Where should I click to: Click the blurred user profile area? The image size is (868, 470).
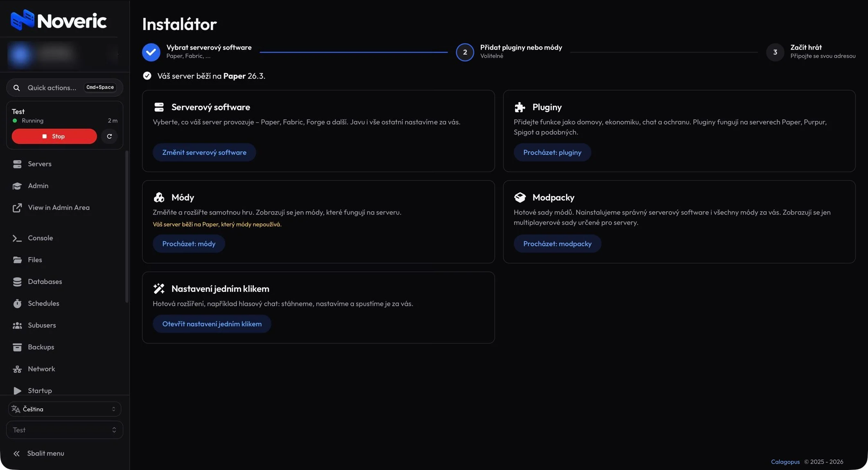[x=62, y=54]
